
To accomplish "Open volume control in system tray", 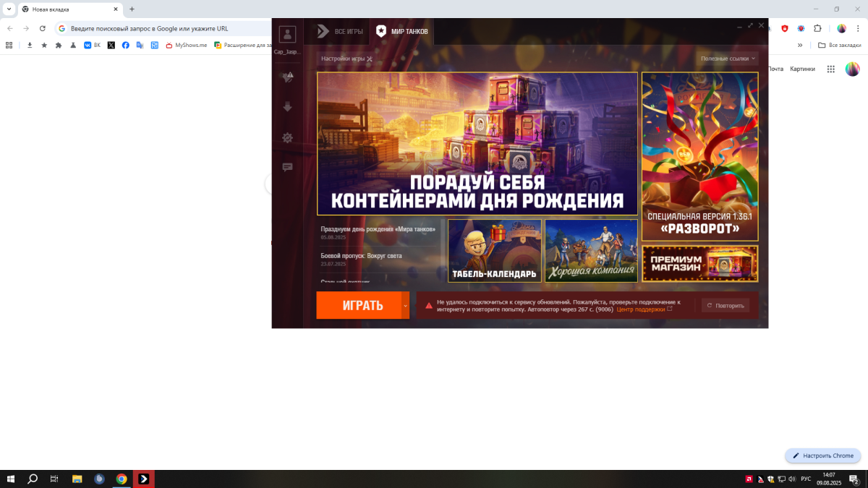I will pyautogui.click(x=792, y=479).
